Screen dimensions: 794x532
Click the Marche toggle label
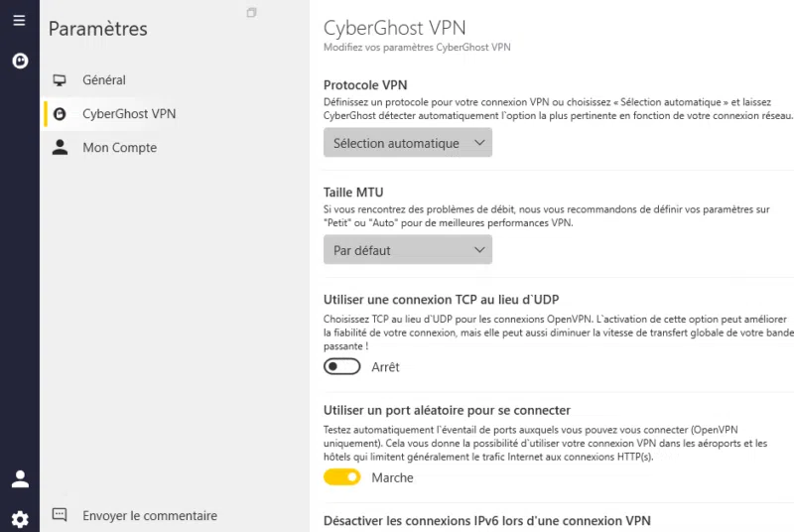(x=392, y=477)
